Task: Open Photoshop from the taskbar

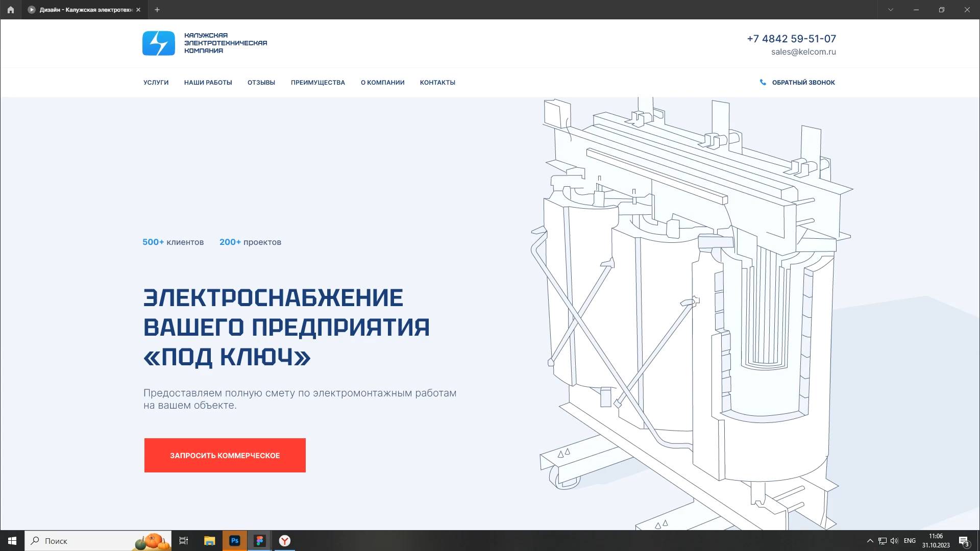Action: 234,541
